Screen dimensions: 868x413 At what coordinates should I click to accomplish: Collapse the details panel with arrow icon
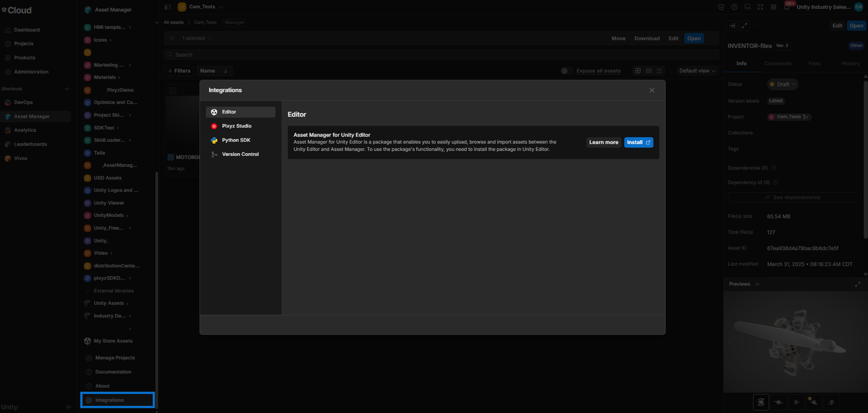click(732, 26)
